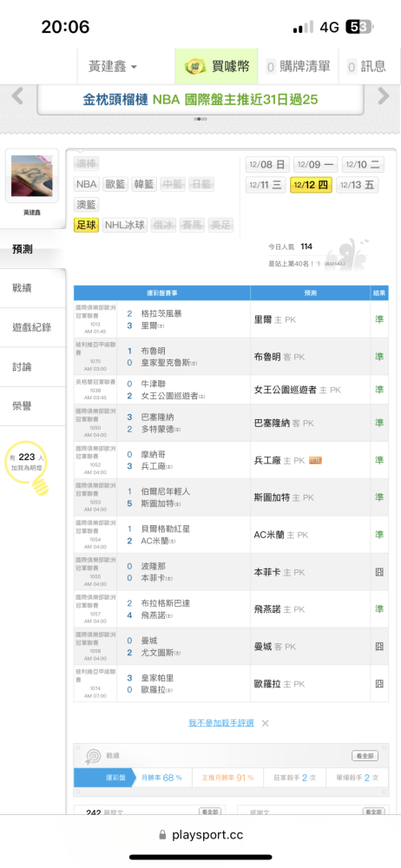401x868 pixels.
Task: Select the 足球 sport filter
Action: click(x=87, y=225)
